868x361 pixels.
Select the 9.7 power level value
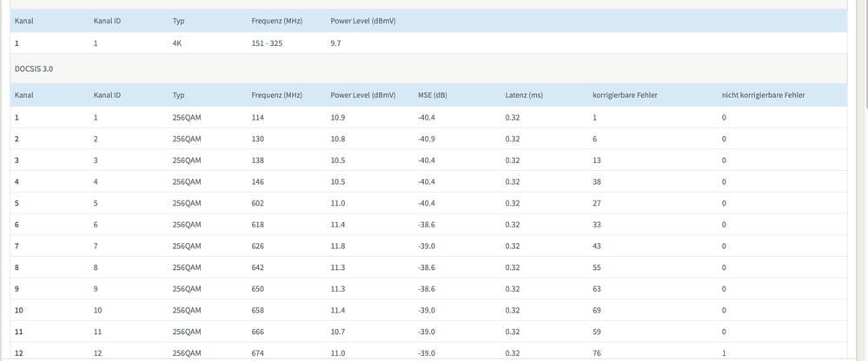(335, 42)
